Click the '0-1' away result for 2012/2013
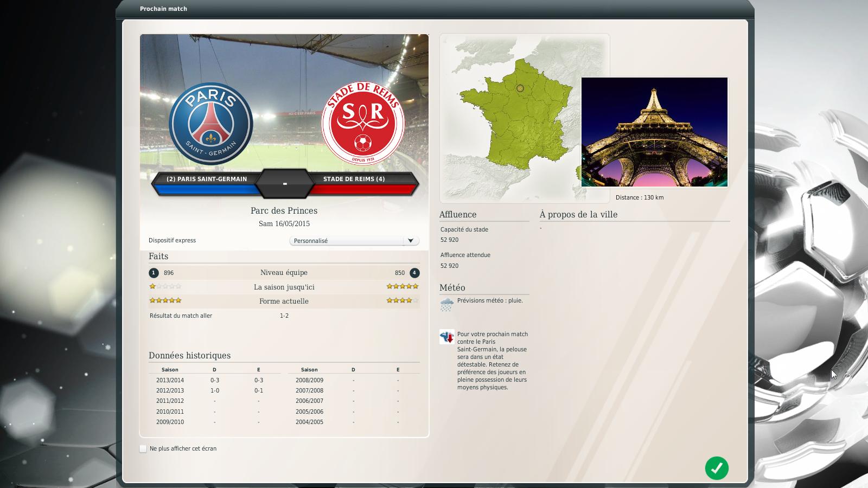The image size is (868, 488). tap(259, 390)
